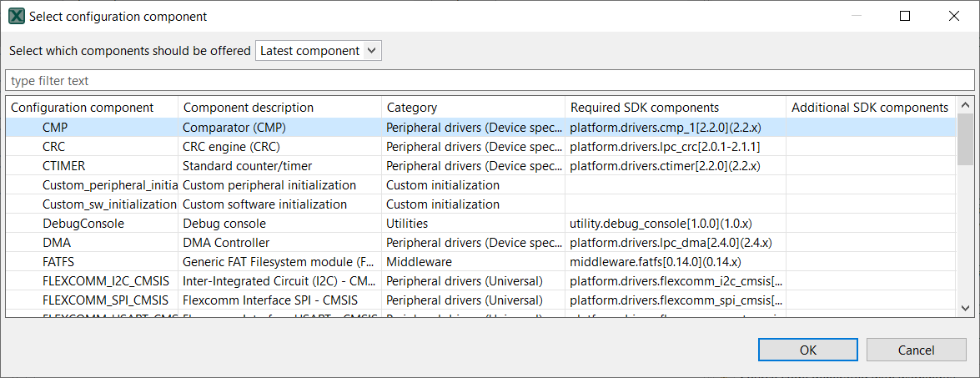The image size is (980, 378).
Task: Choose the FATFS middleware component
Action: pyautogui.click(x=58, y=262)
